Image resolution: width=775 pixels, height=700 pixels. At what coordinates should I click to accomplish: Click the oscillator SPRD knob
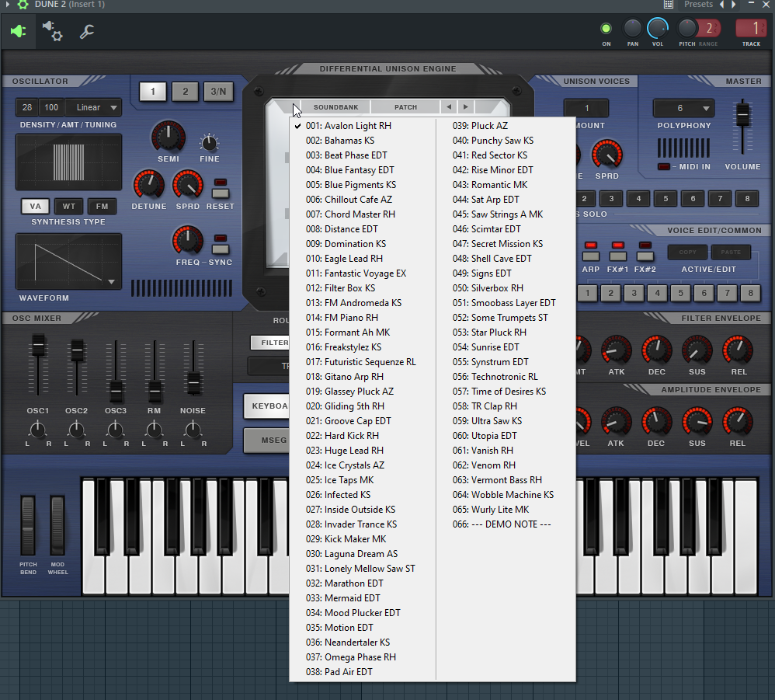point(188,185)
